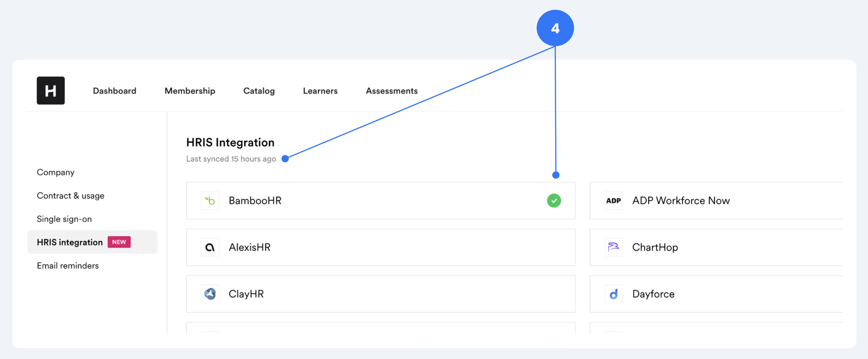Click the Dayforce logo icon
The height and width of the screenshot is (359, 868).
point(613,294)
